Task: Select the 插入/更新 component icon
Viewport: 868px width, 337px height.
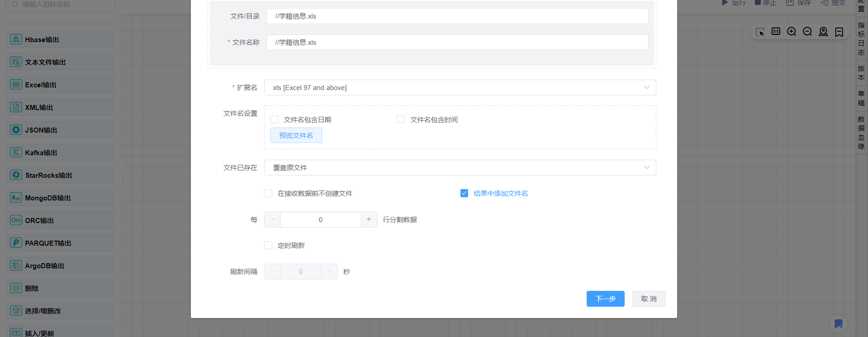Action: (16, 333)
